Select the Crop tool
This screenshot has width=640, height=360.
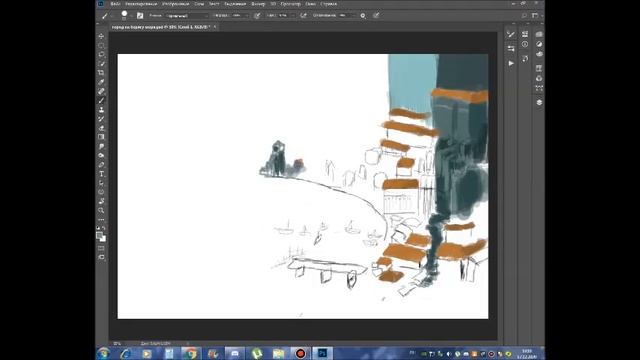coord(101,73)
